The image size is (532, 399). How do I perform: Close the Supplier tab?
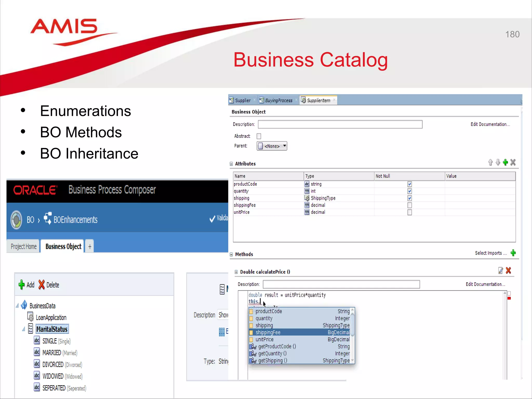(x=255, y=100)
